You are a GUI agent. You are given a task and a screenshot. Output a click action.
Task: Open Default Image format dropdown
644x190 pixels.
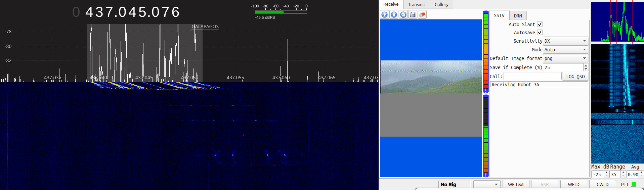click(566, 58)
